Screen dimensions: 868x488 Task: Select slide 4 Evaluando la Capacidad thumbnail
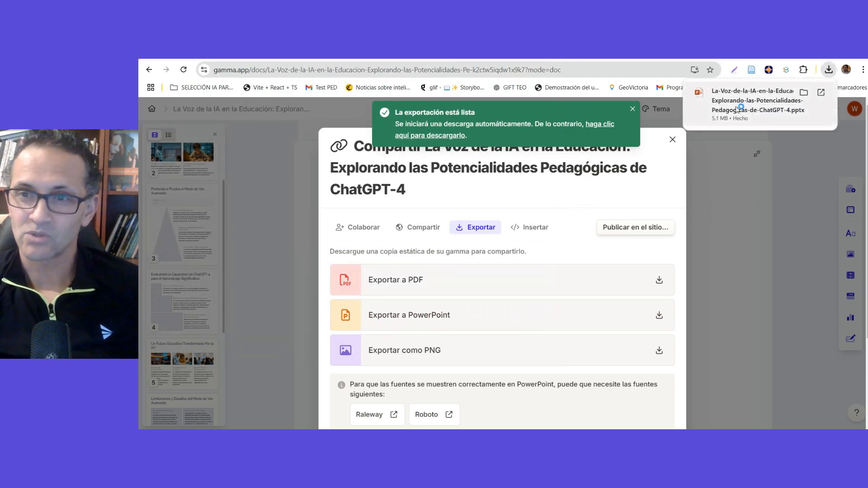pos(182,301)
